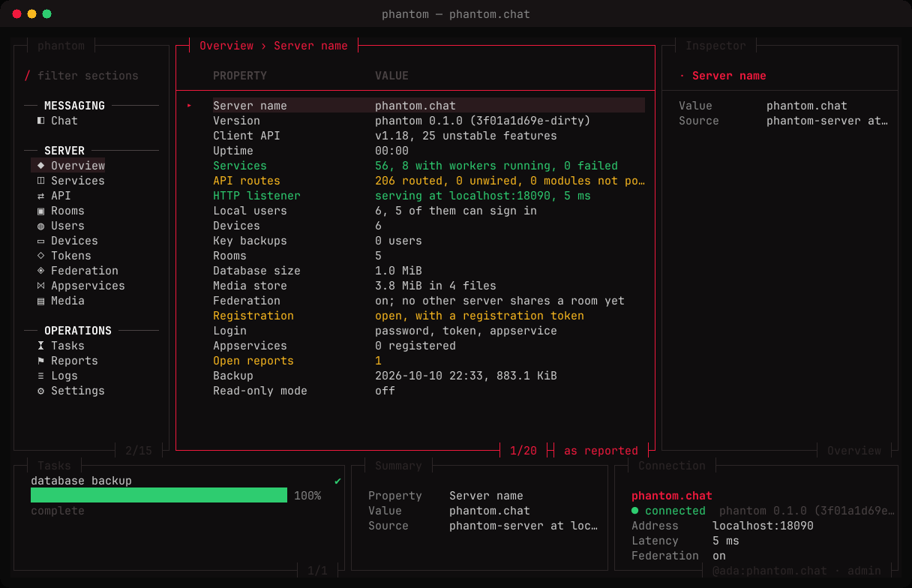Click the Federation icon in the sidebar

pyautogui.click(x=41, y=271)
